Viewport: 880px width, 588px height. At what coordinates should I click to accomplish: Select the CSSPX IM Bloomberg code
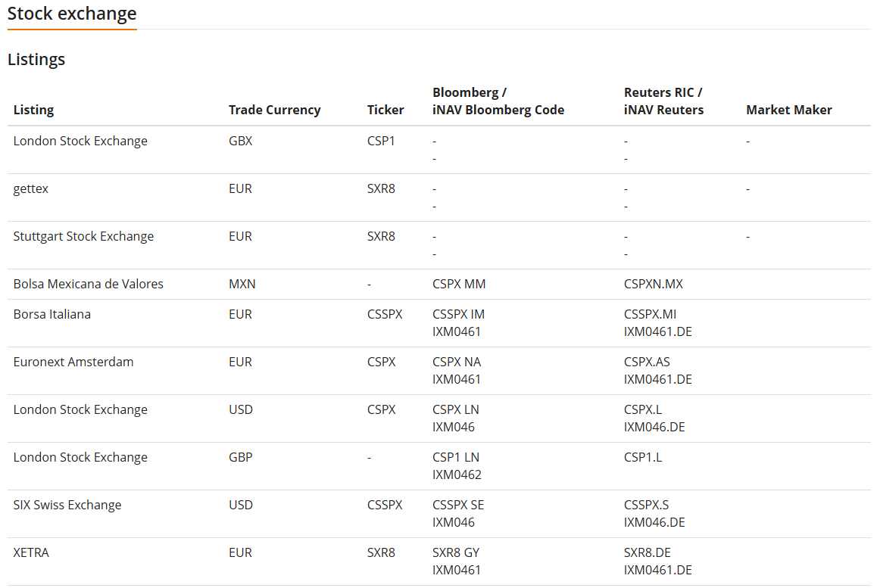[458, 314]
